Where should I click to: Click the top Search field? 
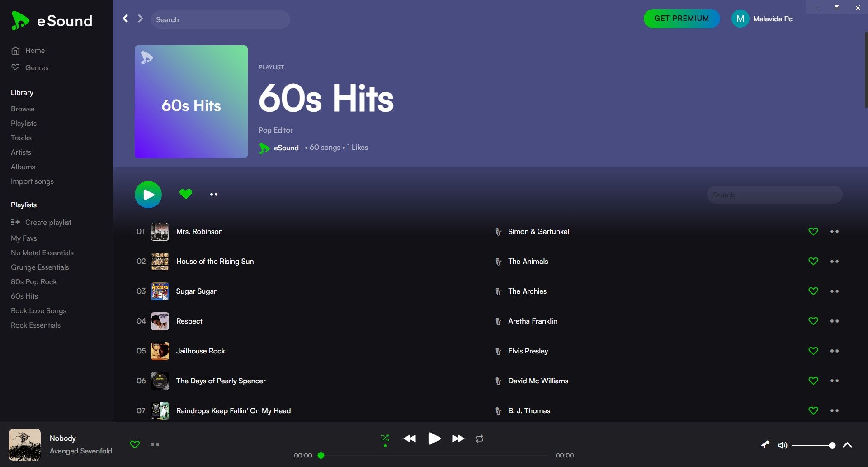pyautogui.click(x=221, y=19)
